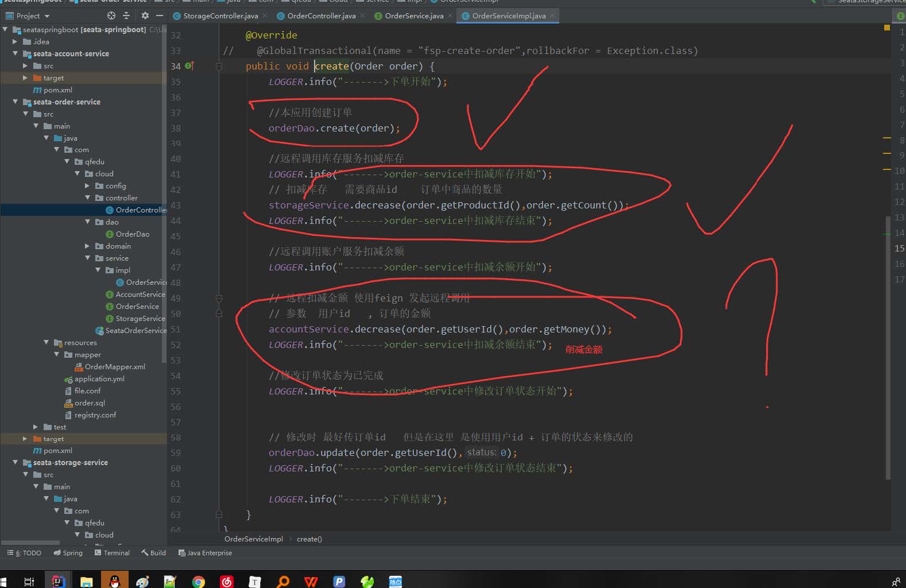Click the yellow inspection status indicator
This screenshot has width=906, height=588.
click(886, 28)
